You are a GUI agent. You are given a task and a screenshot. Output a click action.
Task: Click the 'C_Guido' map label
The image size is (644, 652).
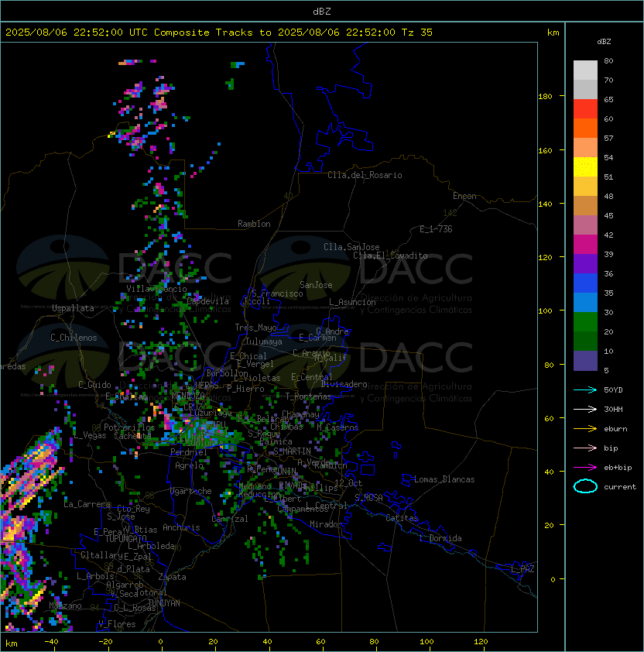coord(94,385)
